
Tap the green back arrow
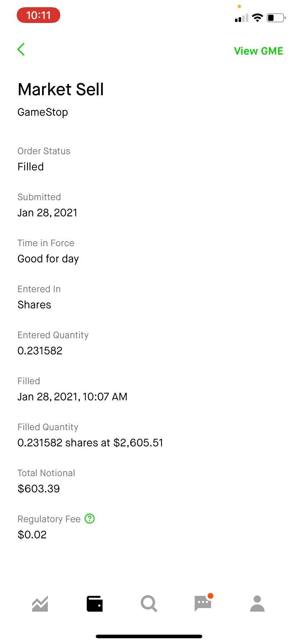21,50
